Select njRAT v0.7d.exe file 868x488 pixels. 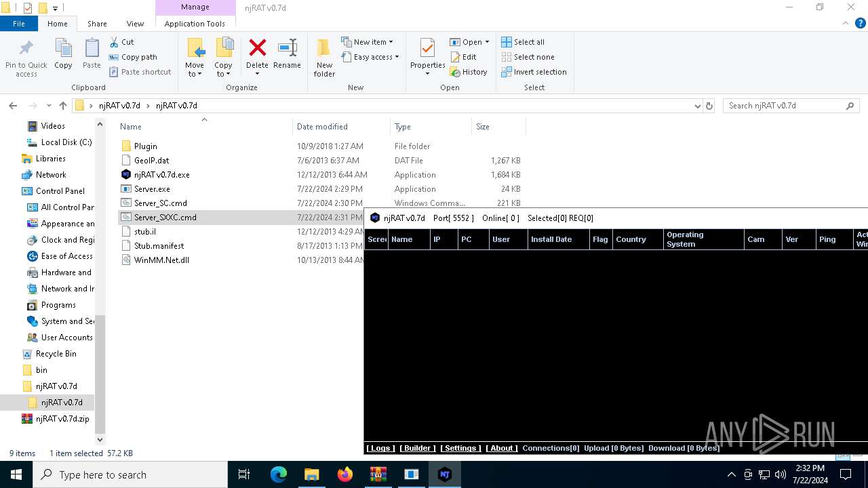point(162,175)
